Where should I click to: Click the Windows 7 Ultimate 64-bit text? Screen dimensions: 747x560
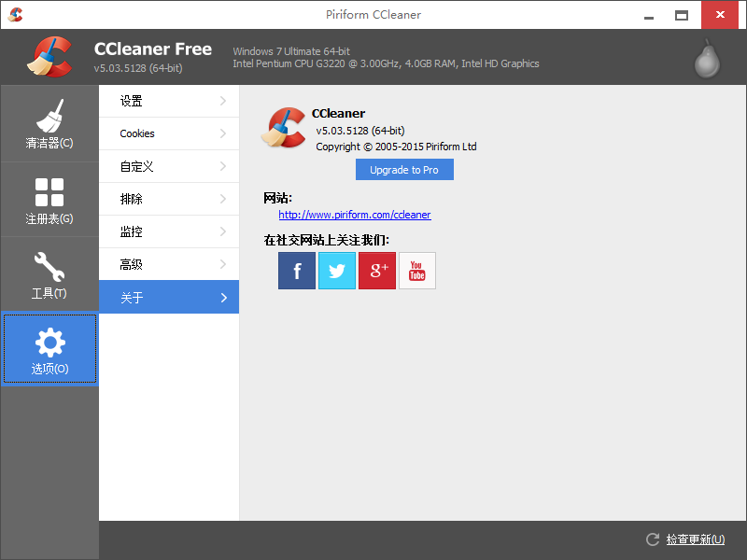click(291, 51)
